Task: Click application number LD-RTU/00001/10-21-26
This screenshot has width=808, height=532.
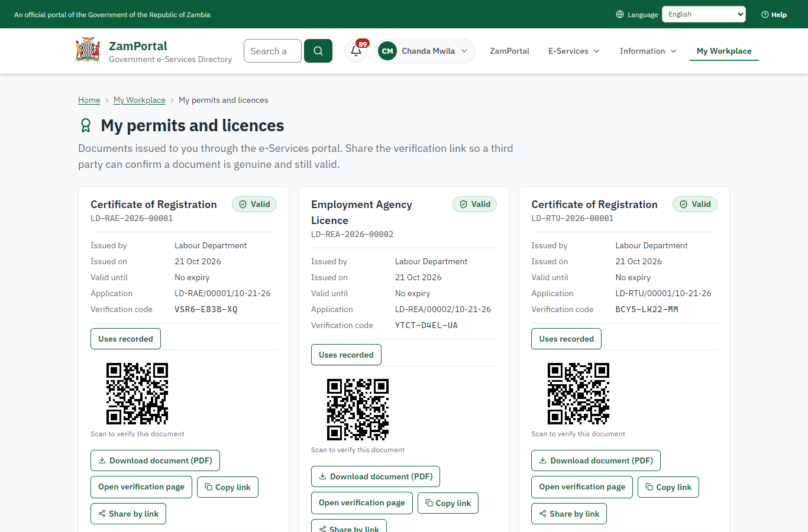Action: pos(663,293)
